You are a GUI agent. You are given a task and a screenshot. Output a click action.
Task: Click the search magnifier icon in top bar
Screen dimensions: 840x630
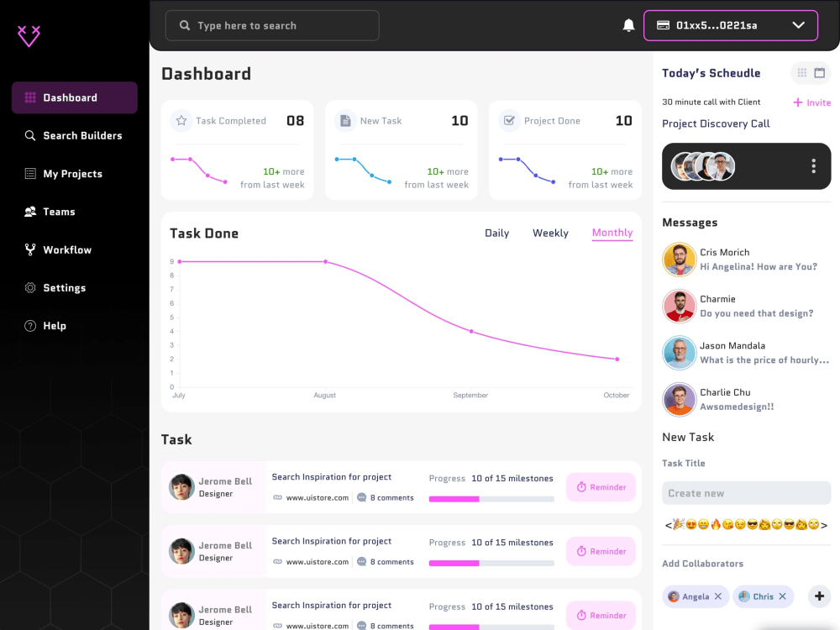point(185,25)
